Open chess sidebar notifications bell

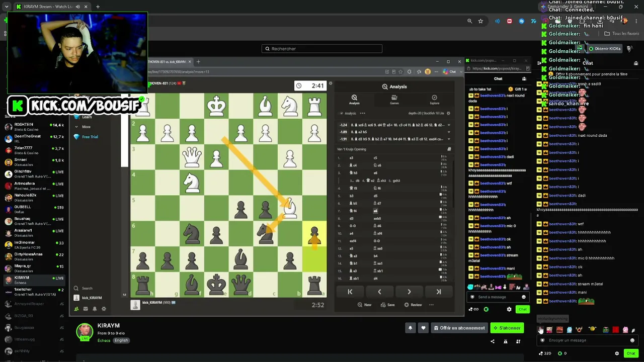(95, 309)
